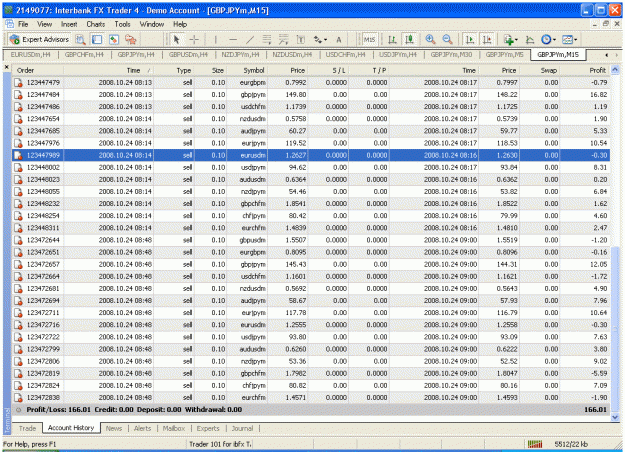
Task: Open the Window menu
Action: pyautogui.click(x=151, y=24)
